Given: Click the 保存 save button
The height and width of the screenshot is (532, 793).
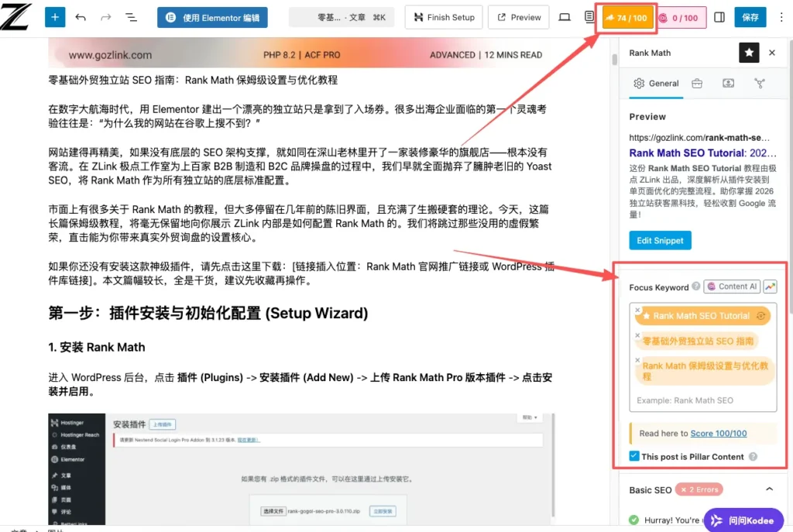Looking at the screenshot, I should click(750, 17).
